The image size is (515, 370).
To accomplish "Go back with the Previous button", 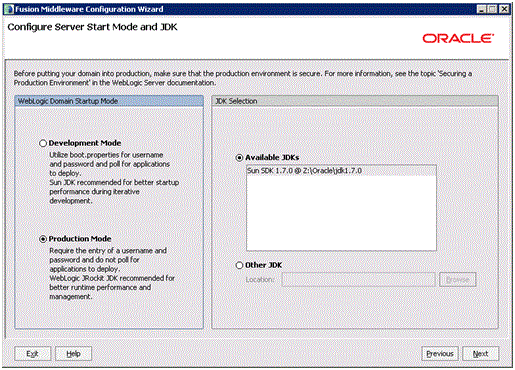I will pos(440,354).
